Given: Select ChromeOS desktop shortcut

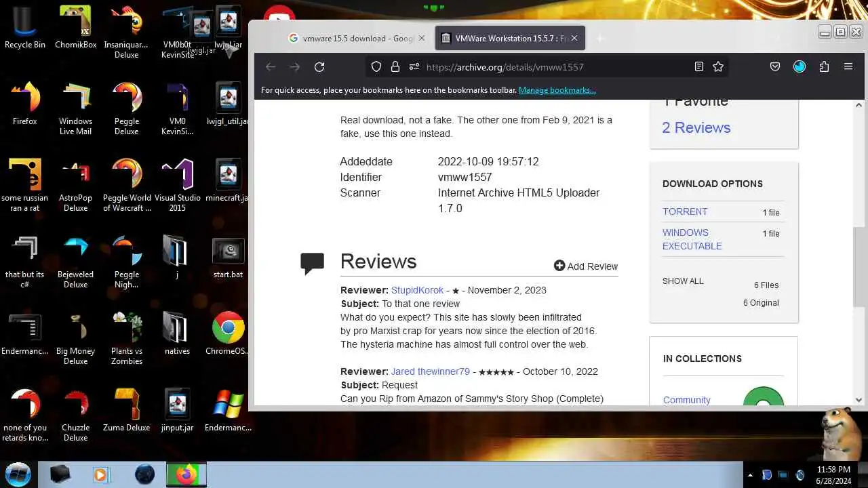Looking at the screenshot, I should click(228, 333).
